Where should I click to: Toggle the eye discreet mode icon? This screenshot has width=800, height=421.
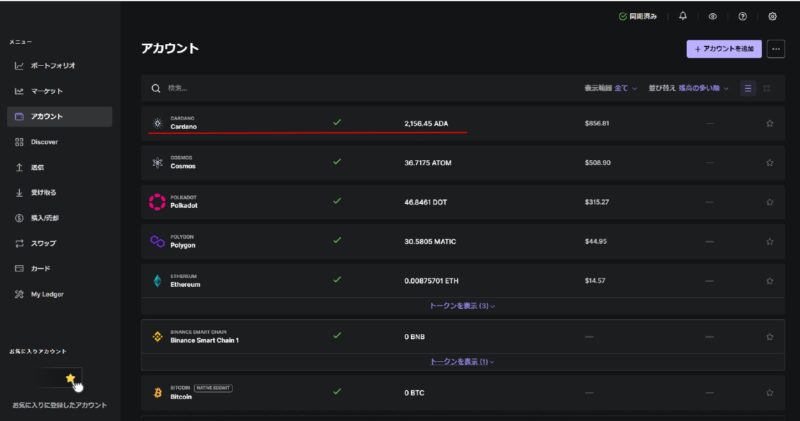[713, 16]
